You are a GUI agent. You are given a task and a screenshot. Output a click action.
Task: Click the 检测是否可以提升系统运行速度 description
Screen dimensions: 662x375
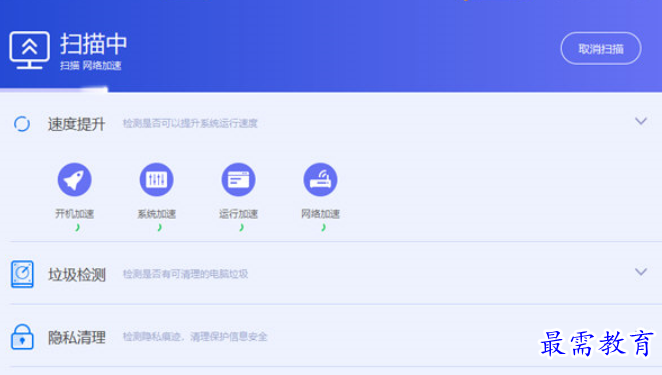(x=190, y=123)
